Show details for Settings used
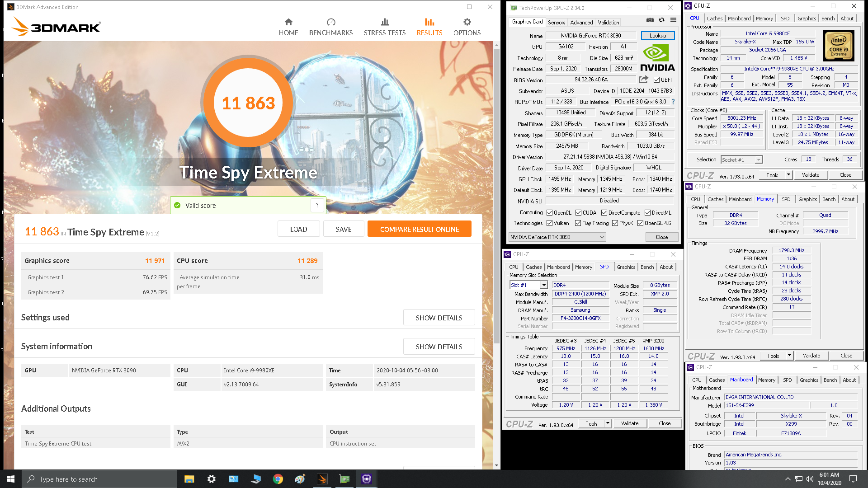 (439, 318)
